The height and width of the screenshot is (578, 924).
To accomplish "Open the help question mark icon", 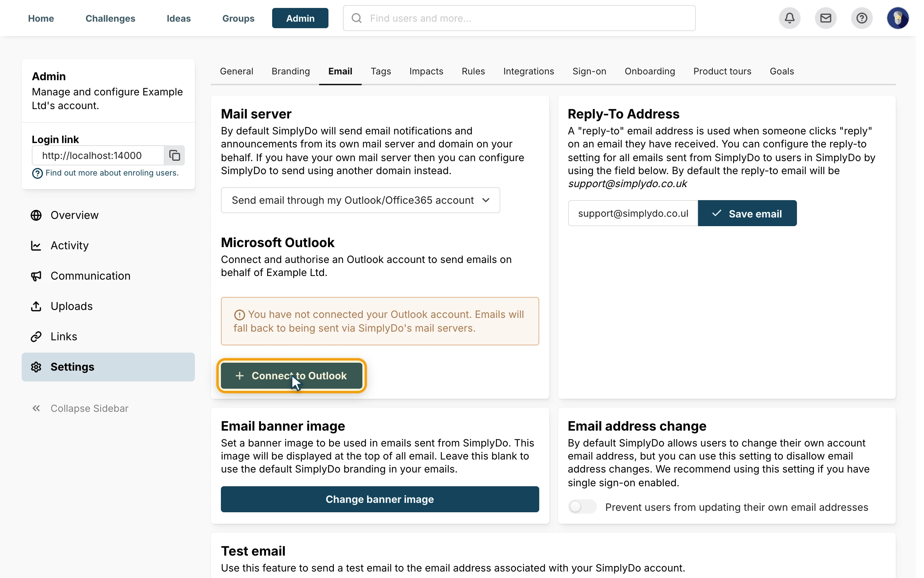I will pos(862,18).
